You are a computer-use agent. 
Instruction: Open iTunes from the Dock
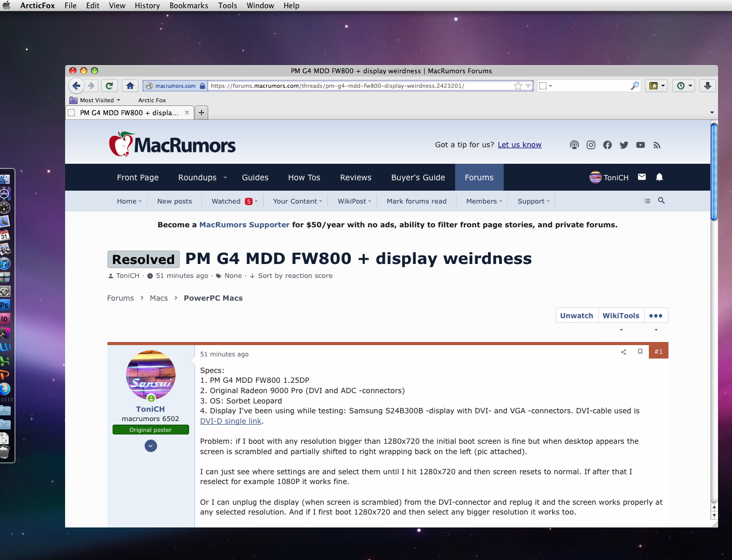click(x=5, y=263)
